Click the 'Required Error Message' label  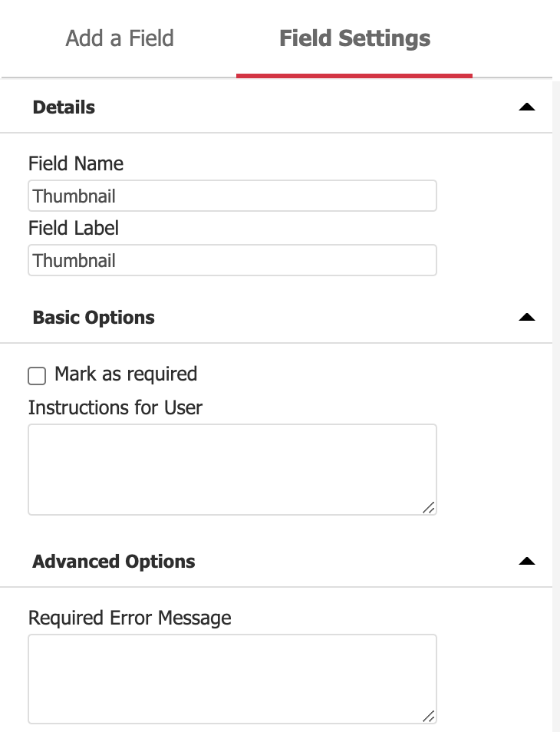click(x=130, y=618)
